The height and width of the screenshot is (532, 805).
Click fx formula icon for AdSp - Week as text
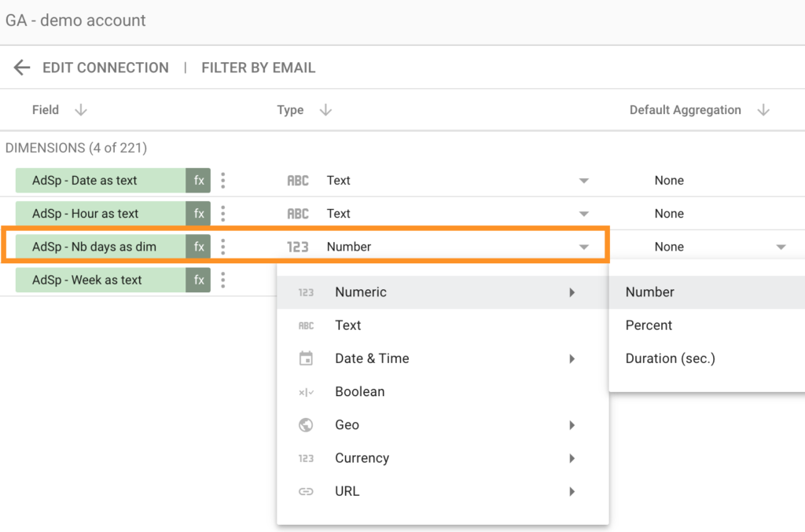198,280
